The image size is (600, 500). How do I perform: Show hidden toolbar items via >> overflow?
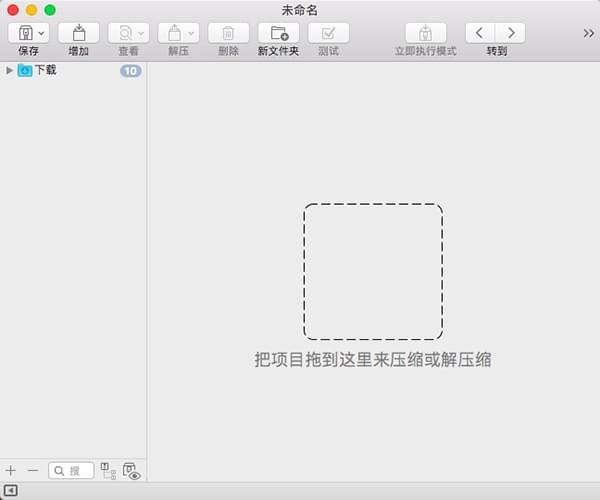pyautogui.click(x=588, y=33)
